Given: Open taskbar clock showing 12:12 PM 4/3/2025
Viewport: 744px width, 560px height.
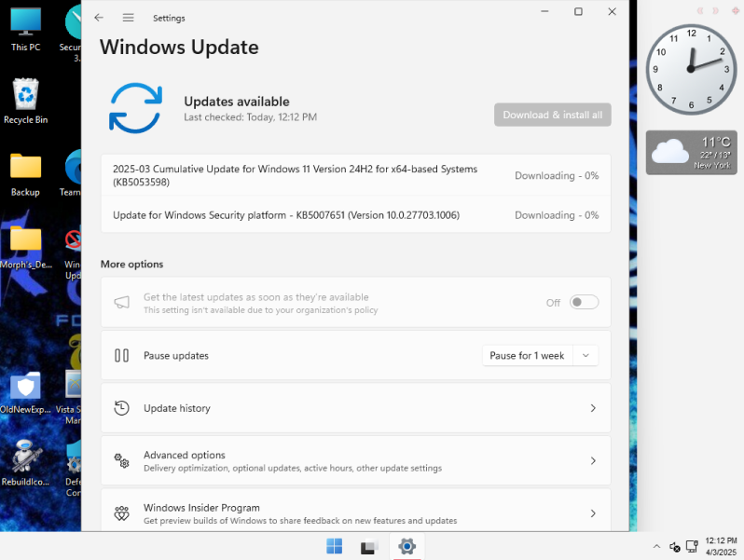Looking at the screenshot, I should tap(722, 546).
